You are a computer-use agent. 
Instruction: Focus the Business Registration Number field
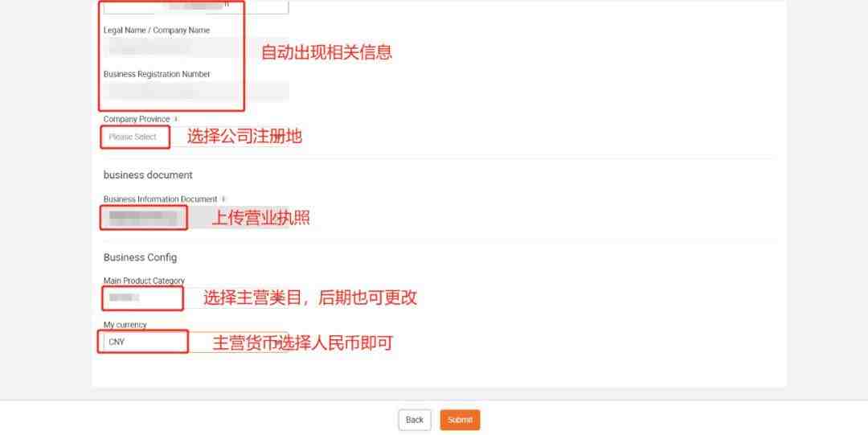(x=196, y=92)
